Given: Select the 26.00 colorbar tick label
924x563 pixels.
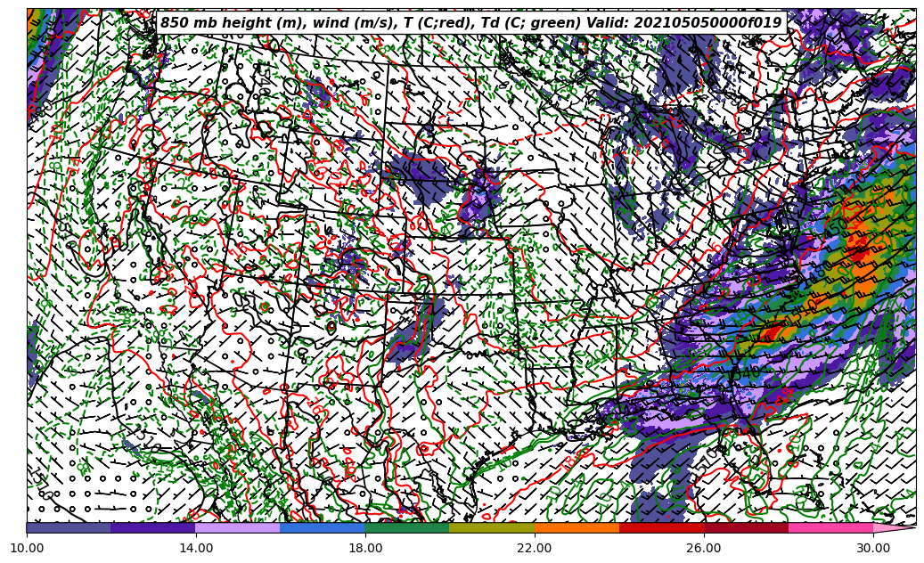Looking at the screenshot, I should 704,548.
